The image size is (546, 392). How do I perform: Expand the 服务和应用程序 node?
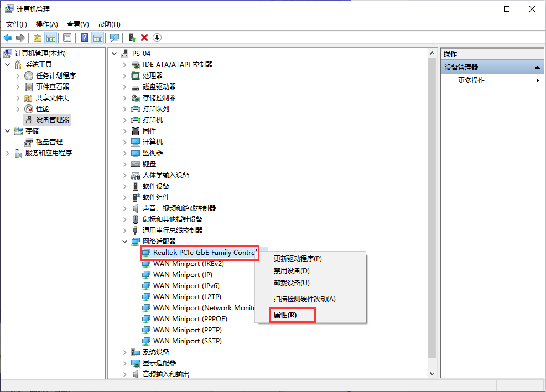click(8, 153)
